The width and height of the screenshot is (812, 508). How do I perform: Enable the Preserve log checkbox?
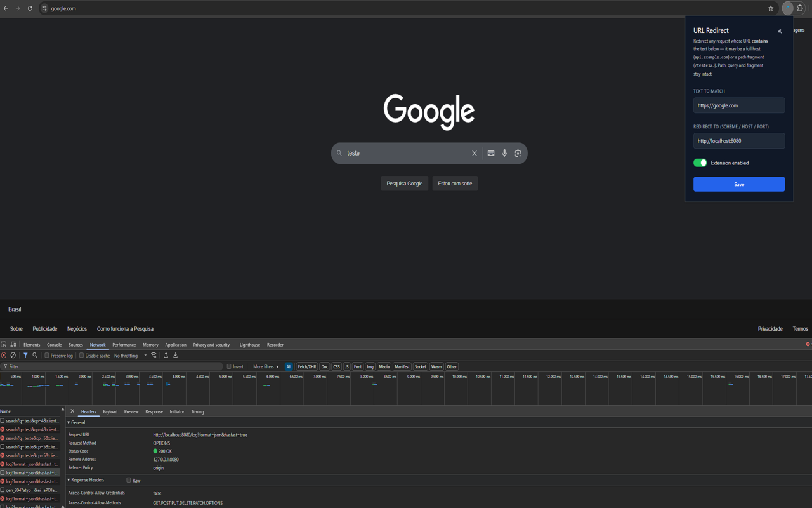click(47, 356)
